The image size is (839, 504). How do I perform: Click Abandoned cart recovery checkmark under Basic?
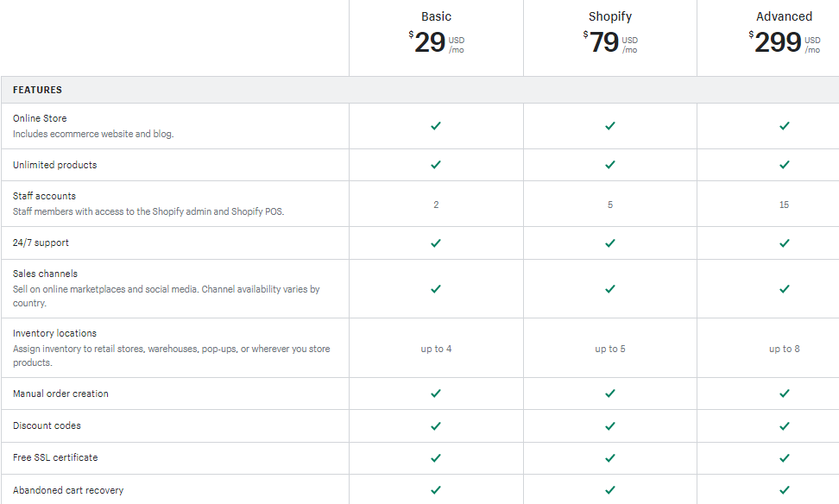pos(436,489)
